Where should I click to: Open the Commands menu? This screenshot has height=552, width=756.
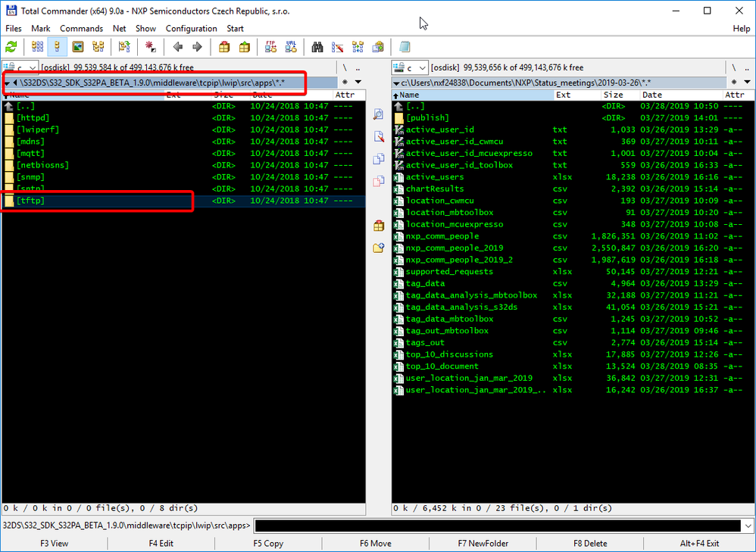coord(82,29)
